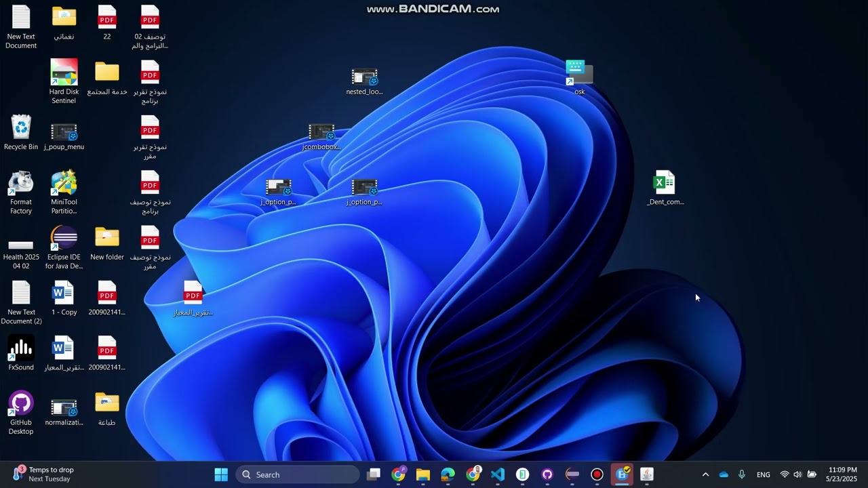
Task: Open File Explorer from the taskbar
Action: point(423,474)
